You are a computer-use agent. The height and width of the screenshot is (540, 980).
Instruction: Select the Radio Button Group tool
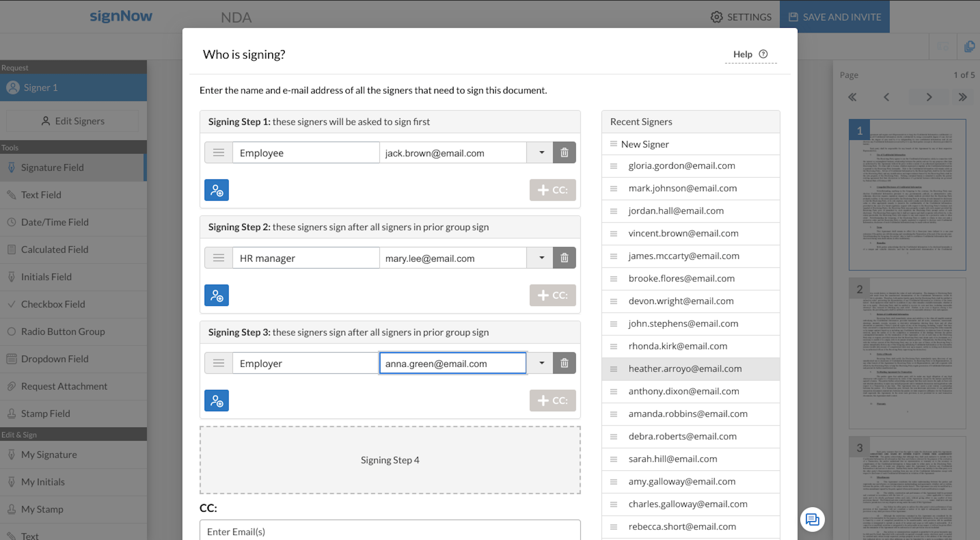[63, 332]
